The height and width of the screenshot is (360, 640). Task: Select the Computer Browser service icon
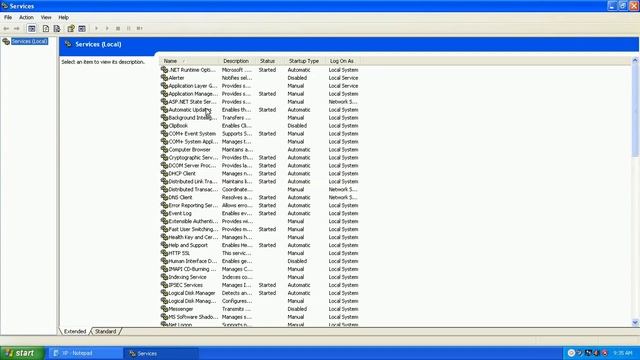(164, 149)
